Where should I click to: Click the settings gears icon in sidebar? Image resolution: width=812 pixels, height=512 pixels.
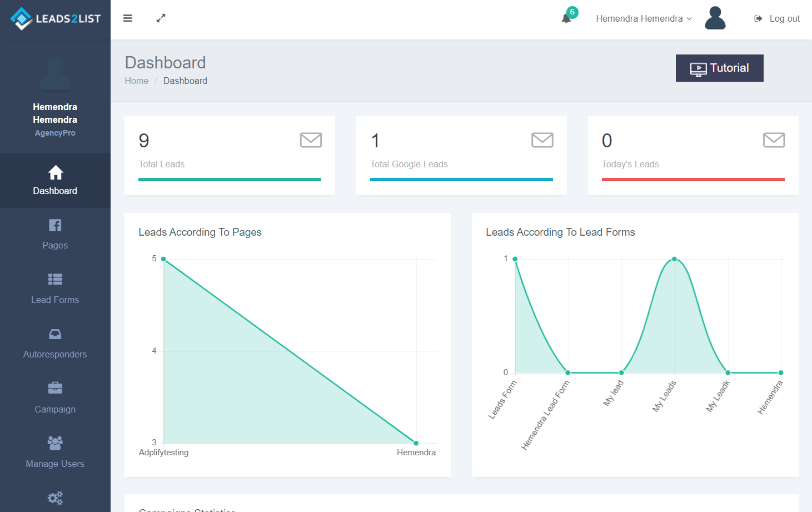55,498
